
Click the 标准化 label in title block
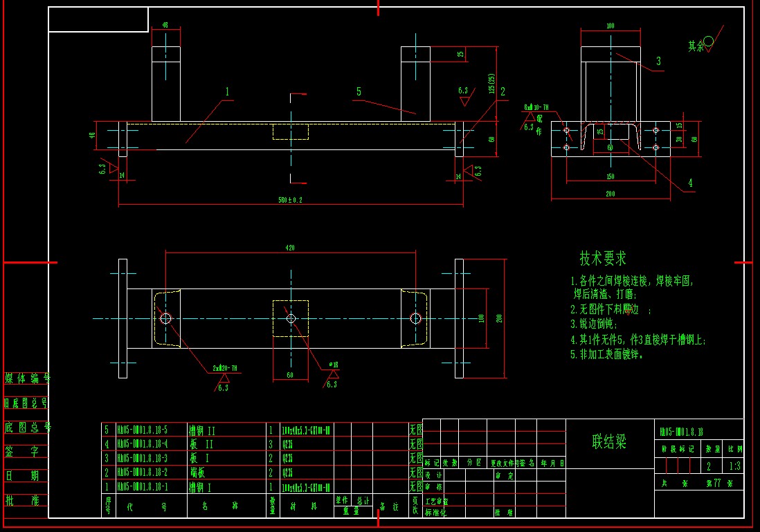coord(435,512)
